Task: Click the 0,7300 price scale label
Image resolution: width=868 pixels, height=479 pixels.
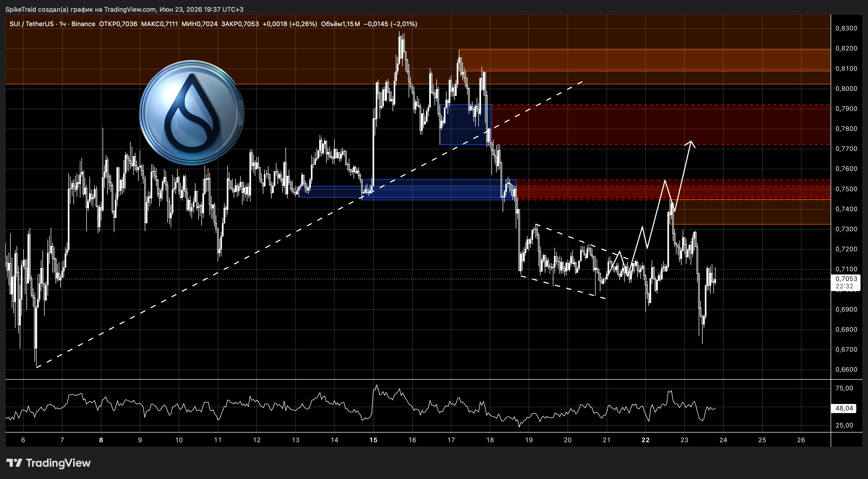Action: click(x=846, y=229)
